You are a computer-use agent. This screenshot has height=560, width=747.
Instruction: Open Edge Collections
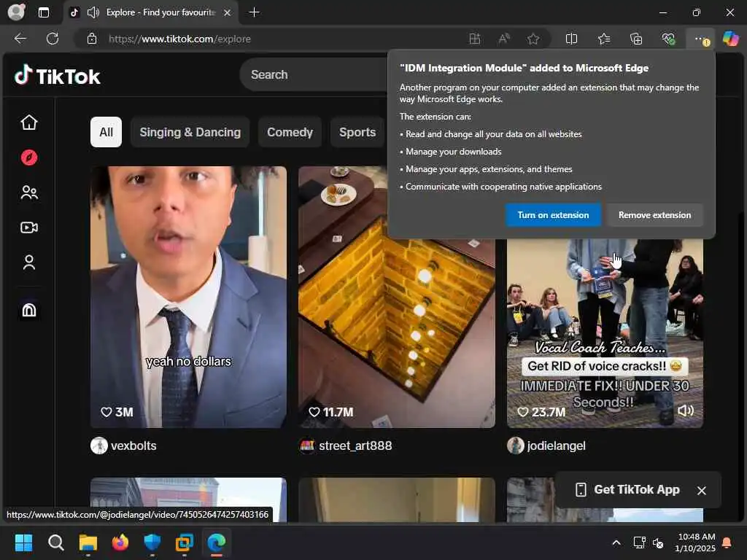636,39
